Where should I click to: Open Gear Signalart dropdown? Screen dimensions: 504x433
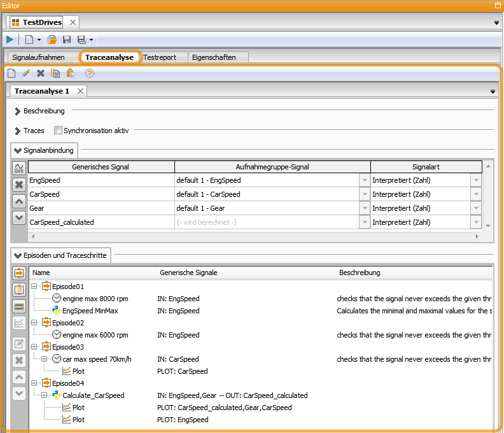(x=476, y=208)
